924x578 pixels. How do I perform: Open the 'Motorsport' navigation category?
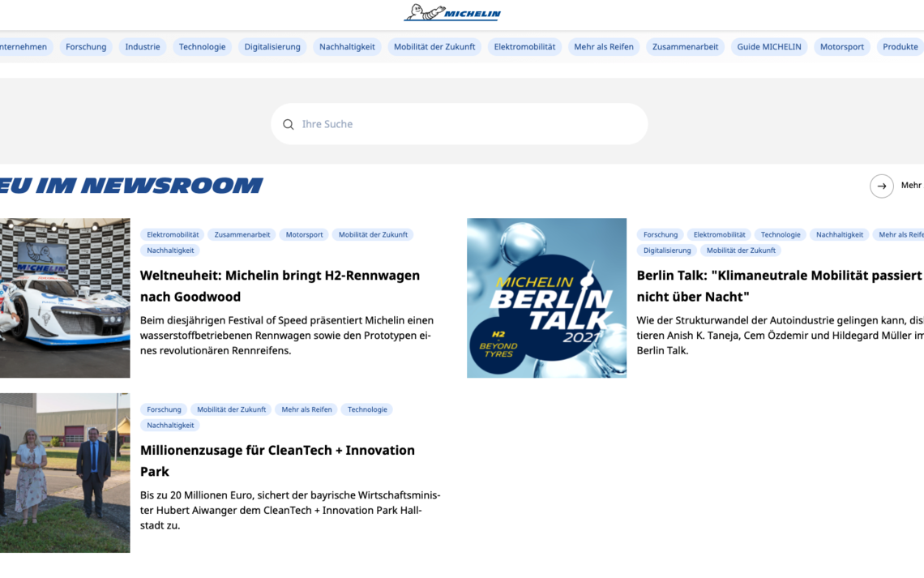tap(841, 47)
